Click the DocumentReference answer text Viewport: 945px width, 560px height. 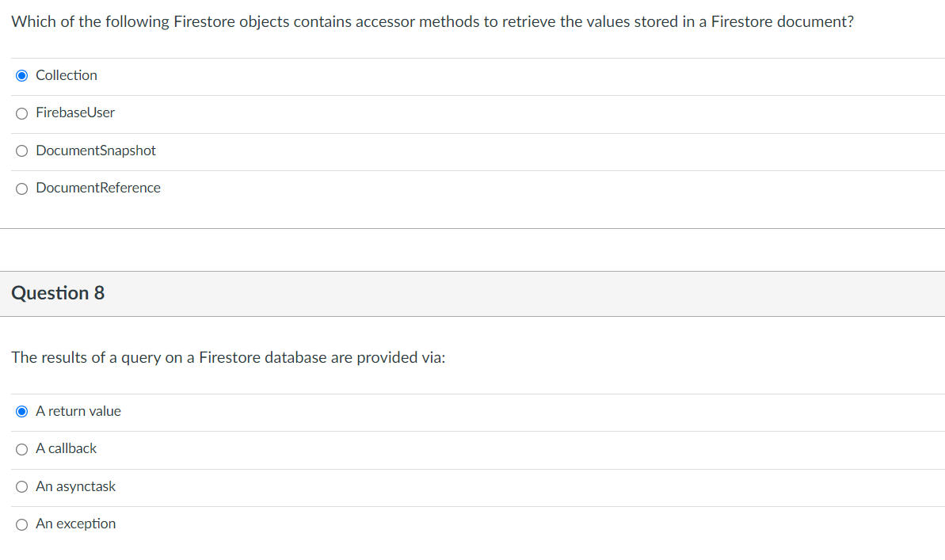[x=98, y=188]
